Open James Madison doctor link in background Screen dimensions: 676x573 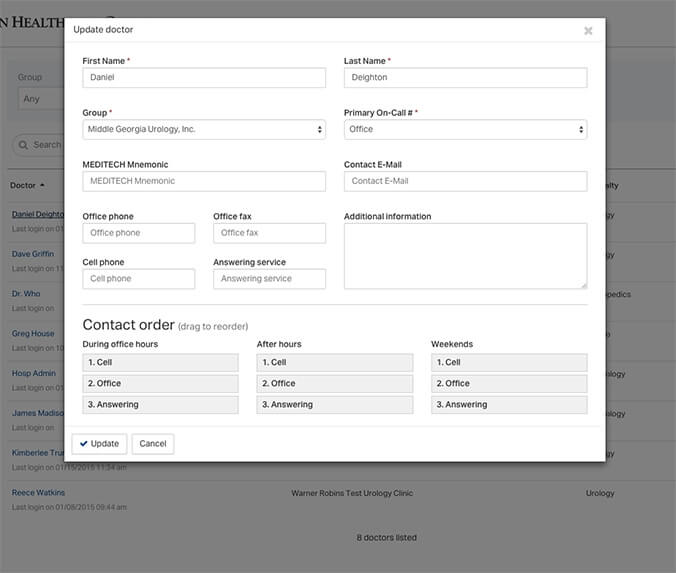click(x=38, y=413)
